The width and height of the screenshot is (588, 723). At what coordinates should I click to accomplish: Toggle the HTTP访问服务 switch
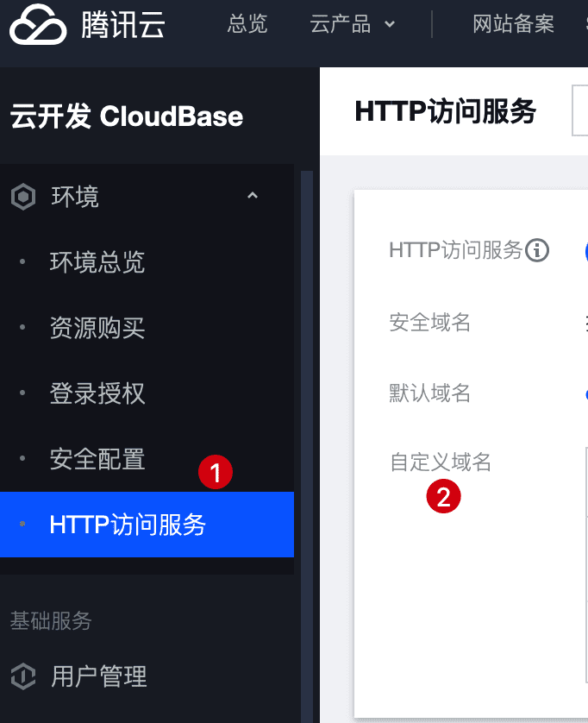point(586,251)
